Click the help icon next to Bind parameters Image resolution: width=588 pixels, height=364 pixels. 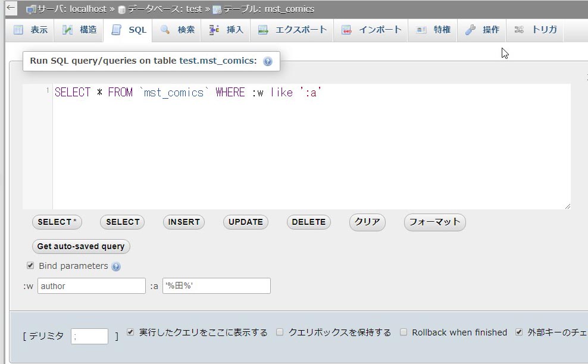117,266
